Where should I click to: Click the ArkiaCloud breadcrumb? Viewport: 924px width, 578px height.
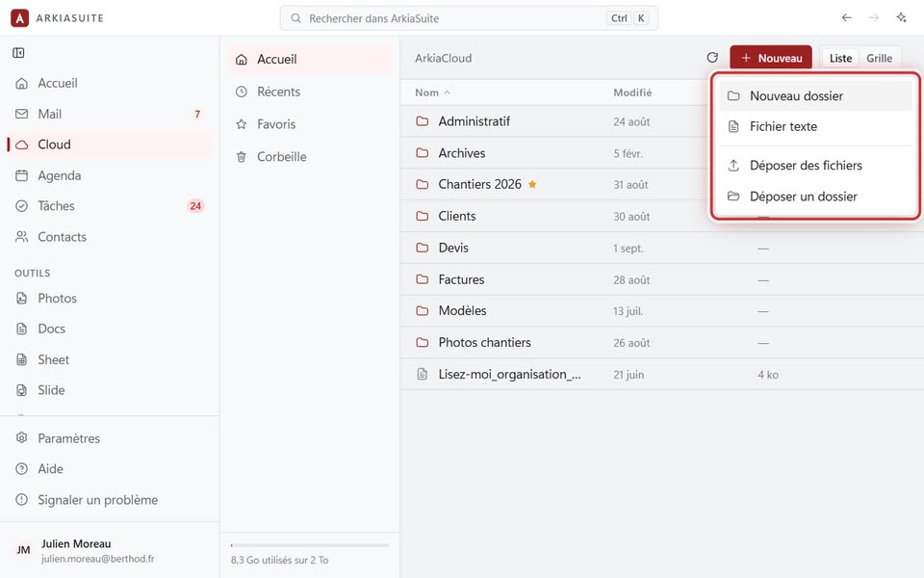[x=443, y=58]
